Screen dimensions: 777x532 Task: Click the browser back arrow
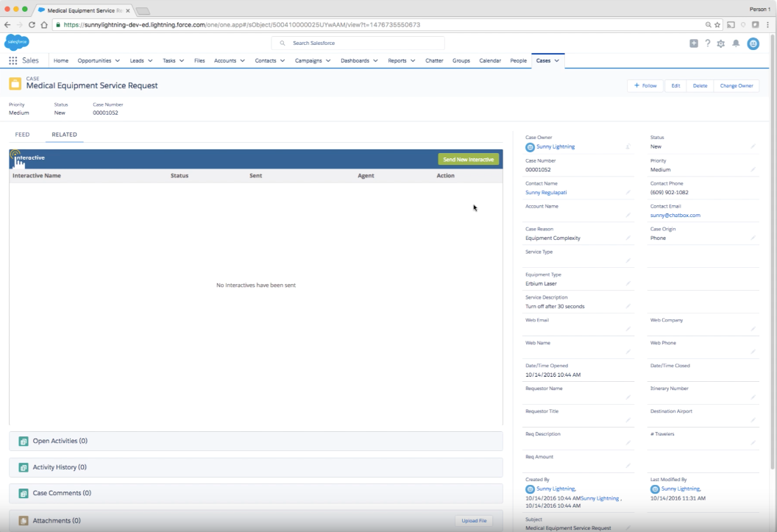pyautogui.click(x=7, y=25)
